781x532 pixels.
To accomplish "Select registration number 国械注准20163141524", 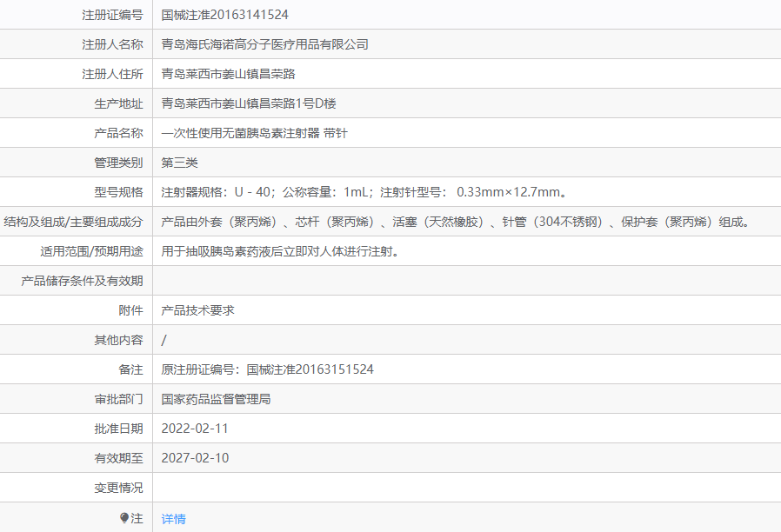I will pos(224,15).
